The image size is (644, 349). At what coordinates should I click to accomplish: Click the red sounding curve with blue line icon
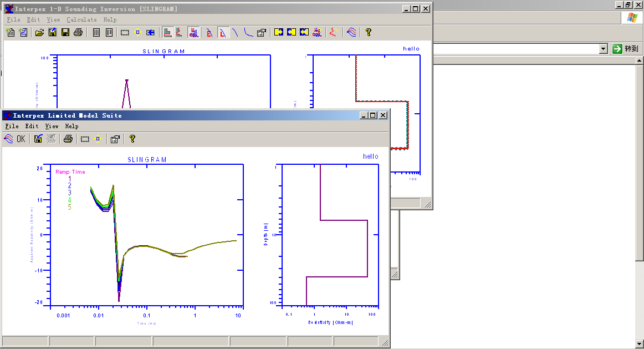[210, 33]
